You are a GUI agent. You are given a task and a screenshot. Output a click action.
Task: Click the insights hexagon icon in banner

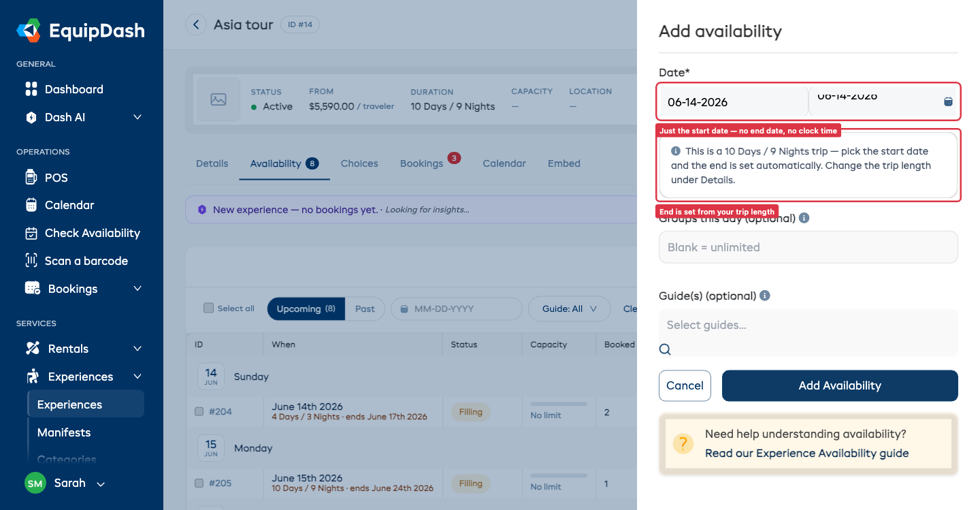pos(201,210)
